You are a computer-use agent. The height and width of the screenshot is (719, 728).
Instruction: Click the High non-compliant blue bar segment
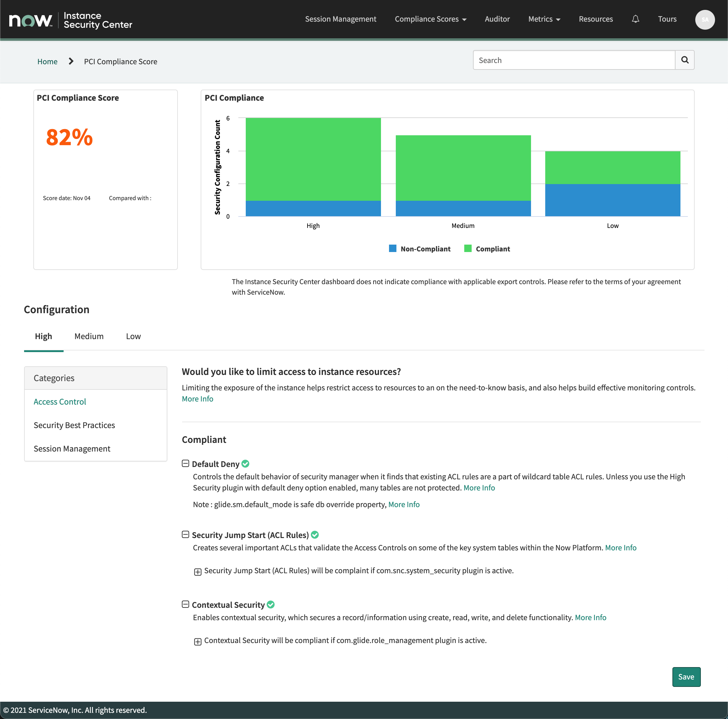pos(313,208)
